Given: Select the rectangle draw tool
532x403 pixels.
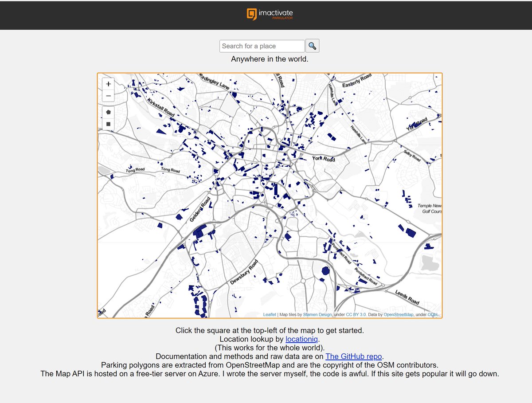Looking at the screenshot, I should coord(108,124).
